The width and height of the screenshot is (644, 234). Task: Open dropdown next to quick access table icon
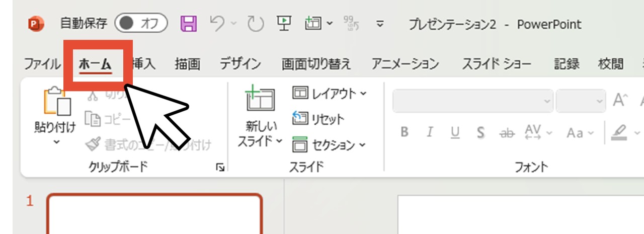tap(330, 23)
